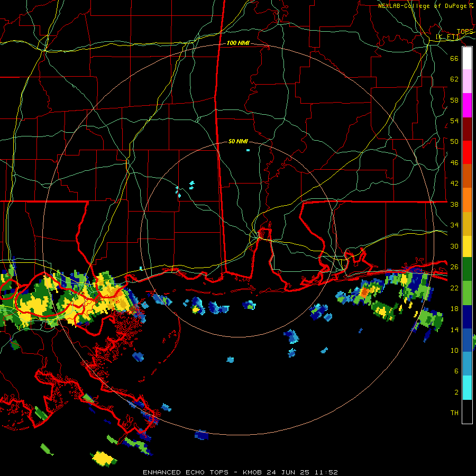The width and height of the screenshot is (476, 476).
Task: Click the dark green legend swatch
Action: click(x=467, y=269)
